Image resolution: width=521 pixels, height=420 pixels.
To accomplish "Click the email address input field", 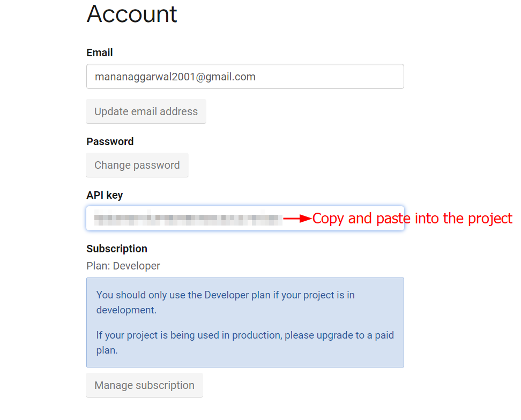I will click(245, 76).
